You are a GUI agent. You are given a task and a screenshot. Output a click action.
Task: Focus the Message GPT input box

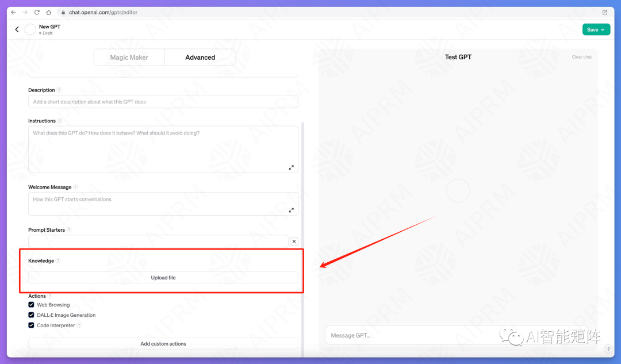click(455, 335)
